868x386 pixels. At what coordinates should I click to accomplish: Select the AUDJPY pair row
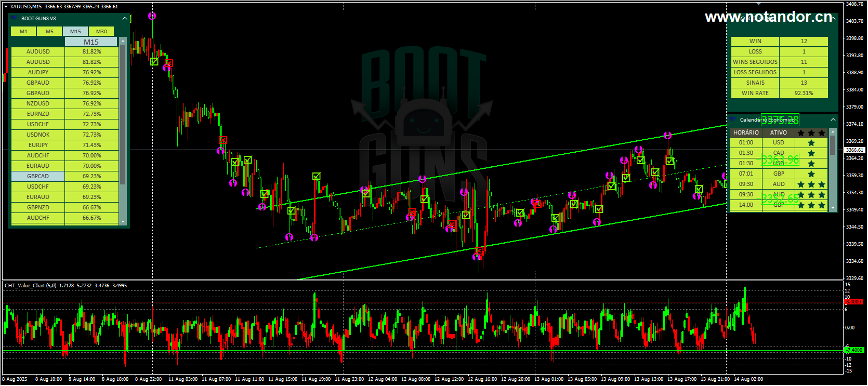[65, 72]
